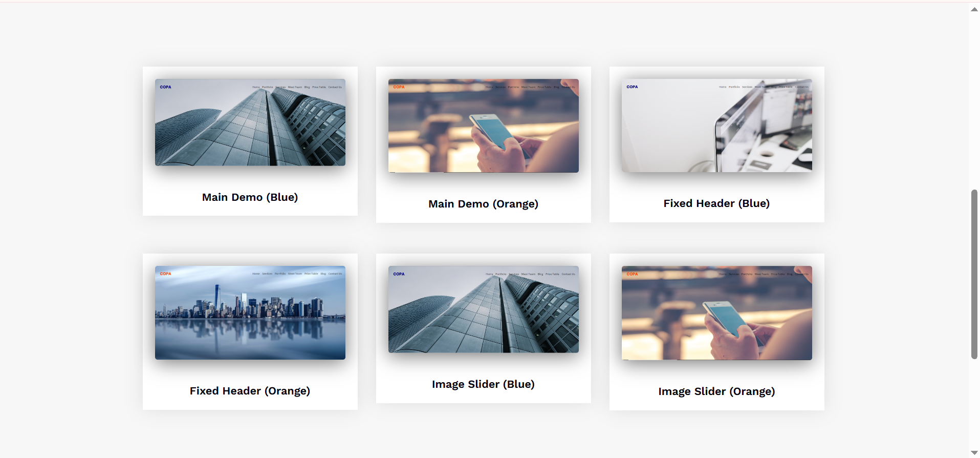
Task: Click the orange COPA logo in Fixed Header (Orange) preview
Action: [165, 274]
